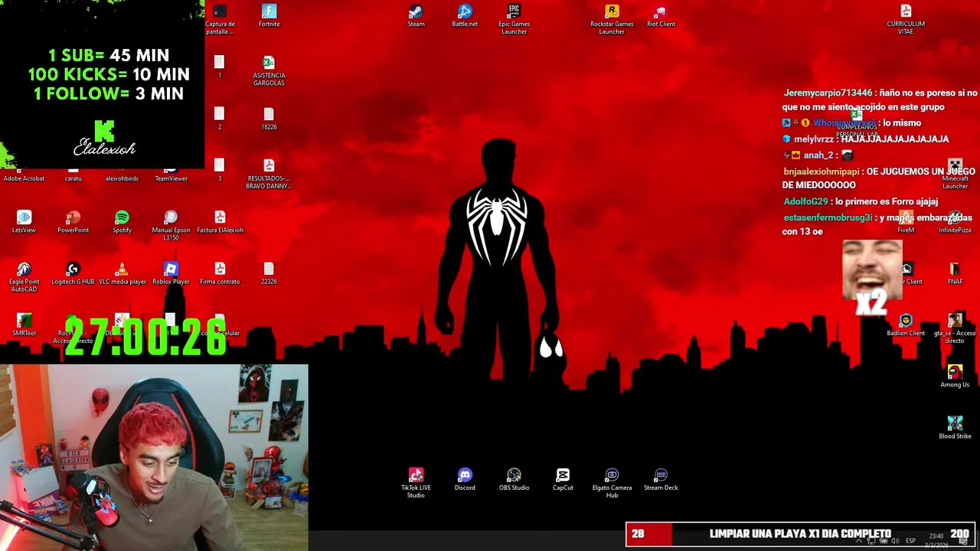Launch PowerPoint from the desktop
This screenshot has width=980, height=551.
[73, 222]
